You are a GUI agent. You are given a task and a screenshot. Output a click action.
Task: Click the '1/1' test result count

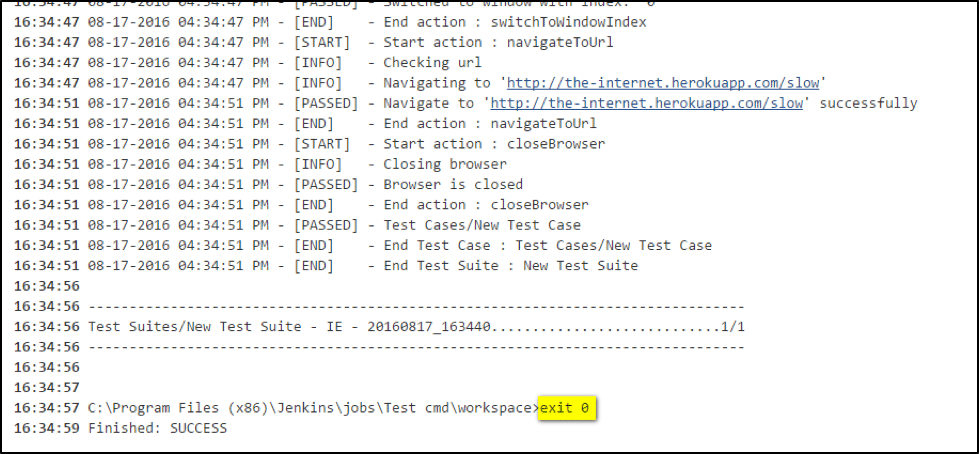coord(732,327)
